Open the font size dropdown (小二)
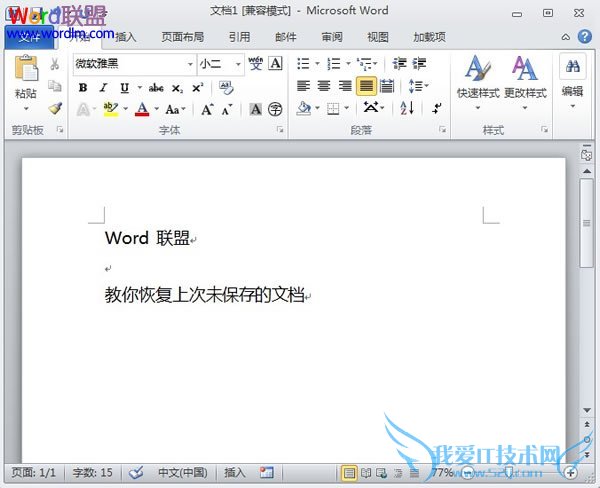 pos(238,64)
